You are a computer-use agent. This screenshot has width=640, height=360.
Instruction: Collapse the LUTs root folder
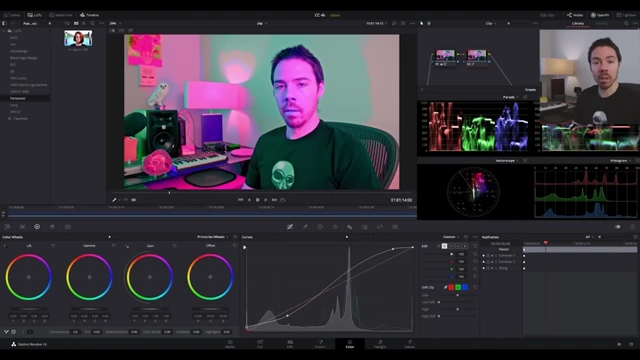point(4,31)
